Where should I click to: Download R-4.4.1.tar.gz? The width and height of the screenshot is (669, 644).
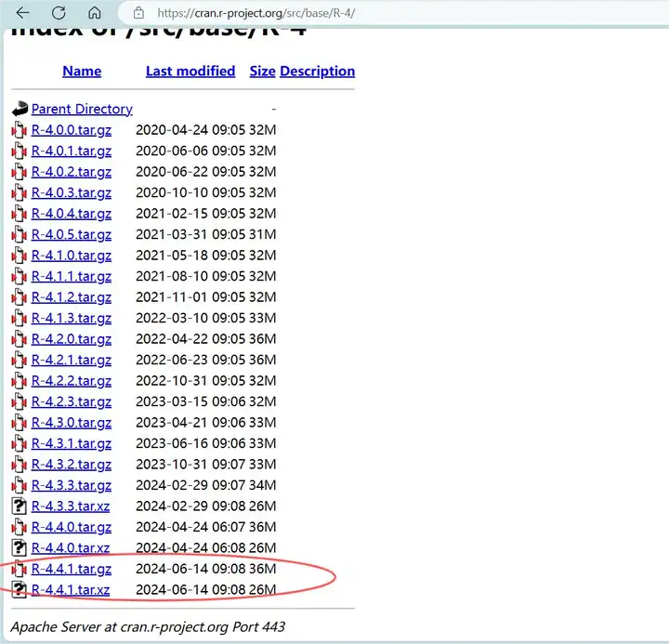coord(72,569)
